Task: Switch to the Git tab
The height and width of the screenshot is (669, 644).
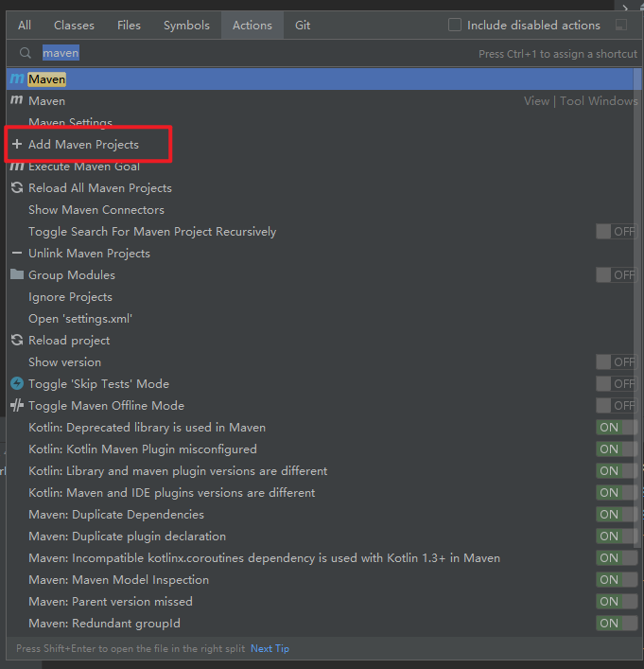Action: tap(303, 26)
